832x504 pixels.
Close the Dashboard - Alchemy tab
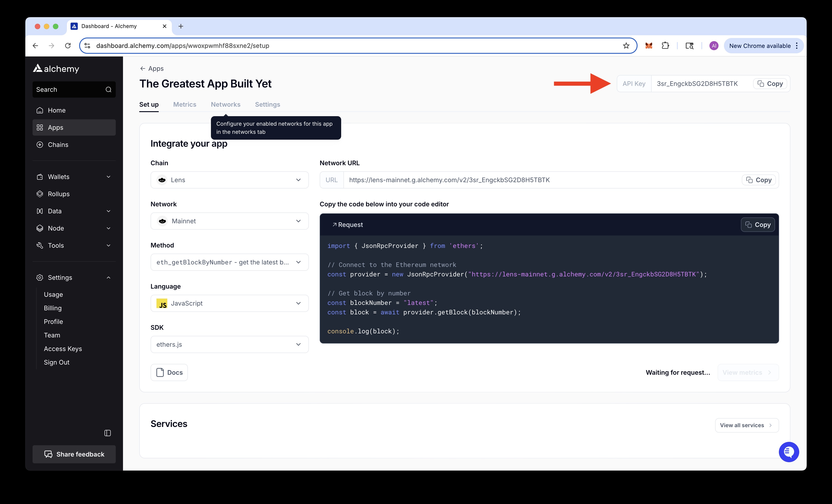164,26
